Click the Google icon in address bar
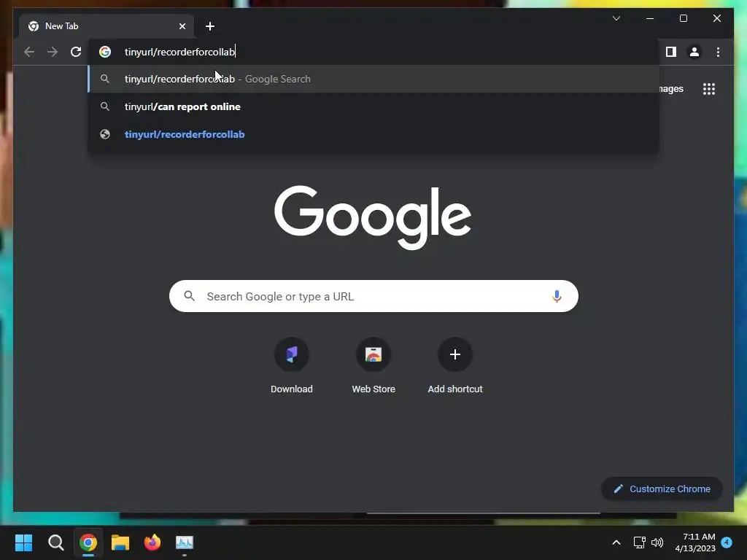Screen dimensions: 747x560 [105, 52]
